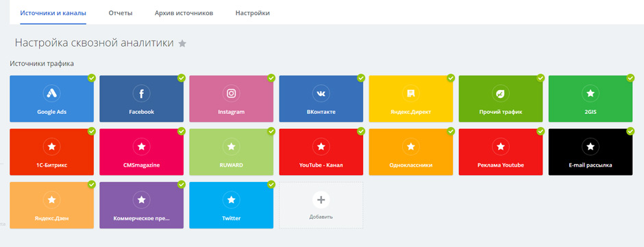Open the YouTube - Канал source tile
The height and width of the screenshot is (247, 644).
click(321, 152)
